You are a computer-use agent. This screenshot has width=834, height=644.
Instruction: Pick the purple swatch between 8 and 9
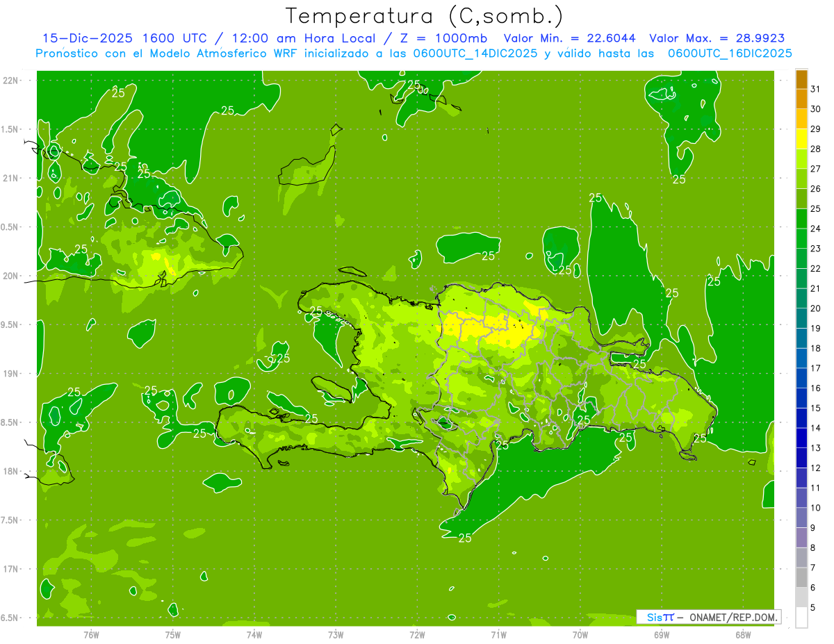coord(801,538)
